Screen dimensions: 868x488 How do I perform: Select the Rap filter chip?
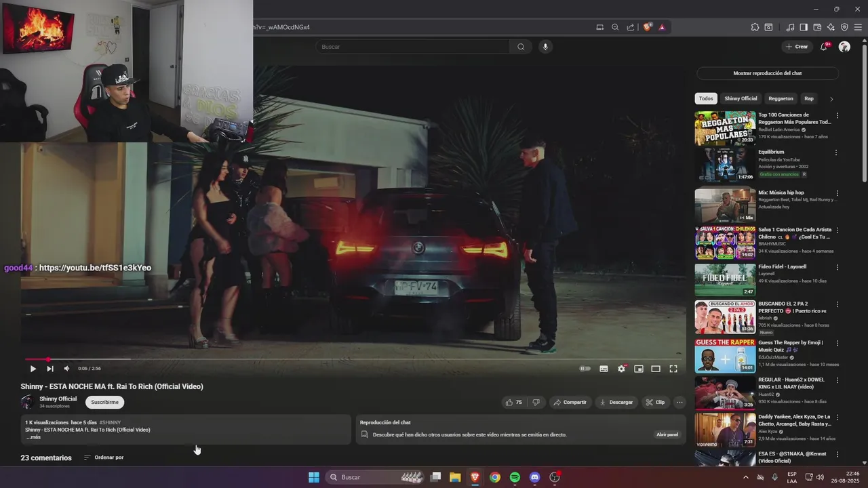pyautogui.click(x=809, y=98)
